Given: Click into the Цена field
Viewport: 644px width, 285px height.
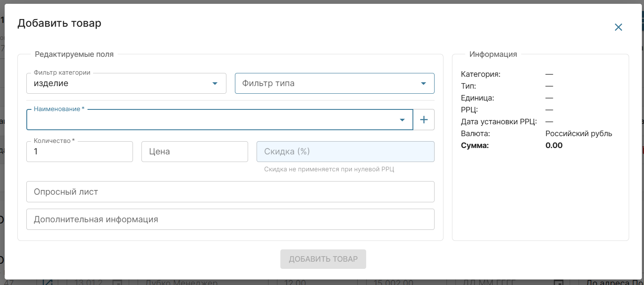Looking at the screenshot, I should pos(195,152).
